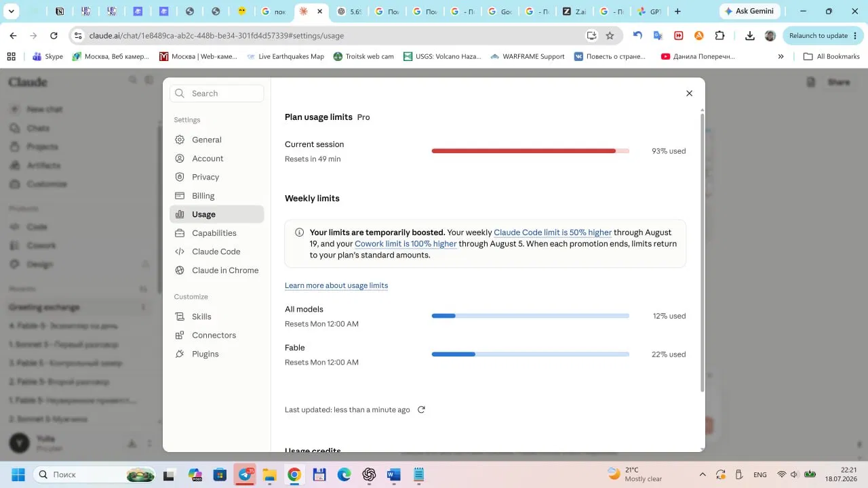The image size is (868, 488).
Task: Open the weather widget showing 21°C
Action: click(635, 474)
